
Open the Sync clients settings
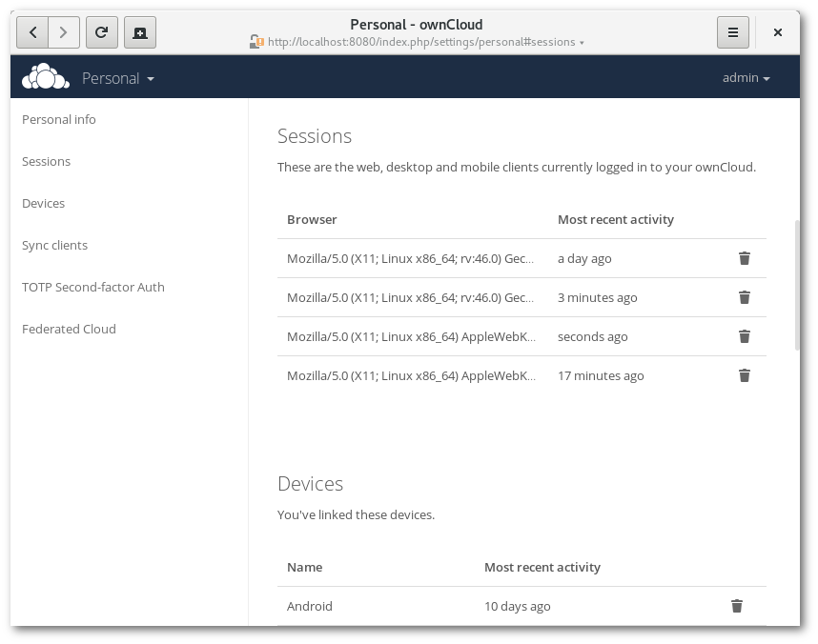tap(54, 245)
